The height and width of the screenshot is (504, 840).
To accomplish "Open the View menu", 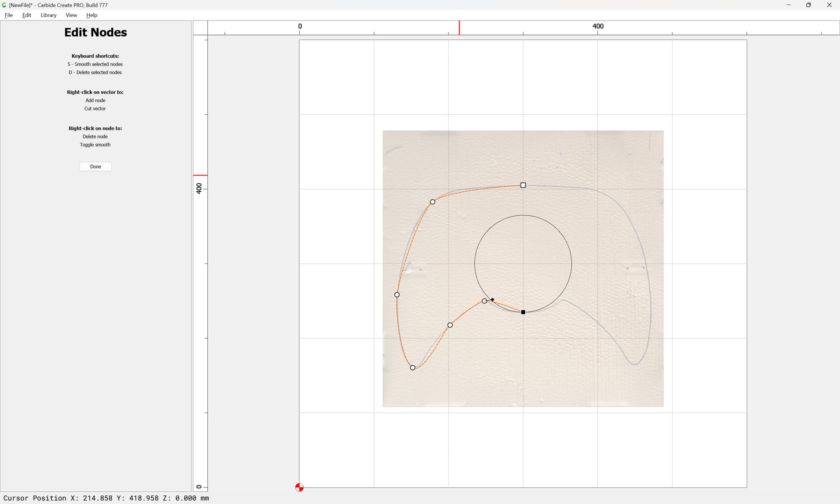I will (x=71, y=15).
